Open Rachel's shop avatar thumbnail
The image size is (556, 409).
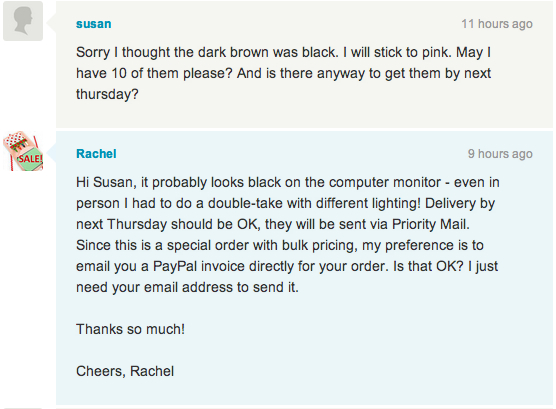click(23, 151)
